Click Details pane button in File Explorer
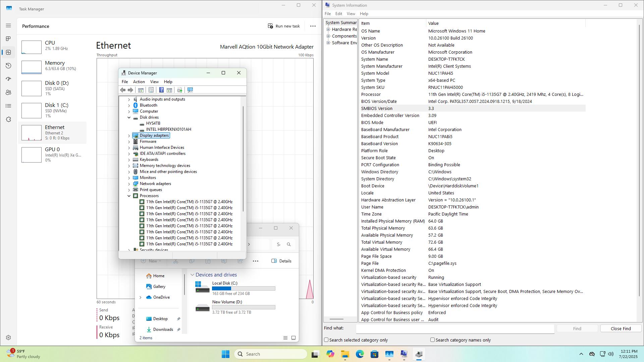 click(x=281, y=261)
